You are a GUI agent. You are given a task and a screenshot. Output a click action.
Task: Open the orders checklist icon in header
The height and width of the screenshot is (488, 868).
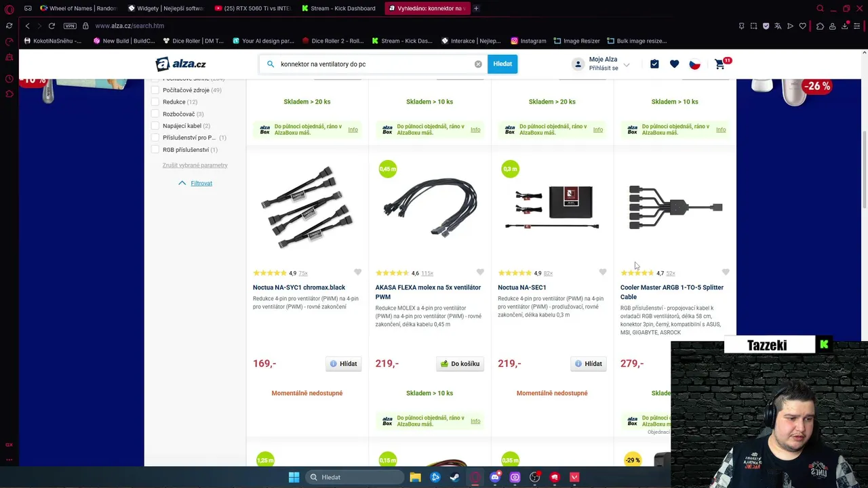(654, 64)
